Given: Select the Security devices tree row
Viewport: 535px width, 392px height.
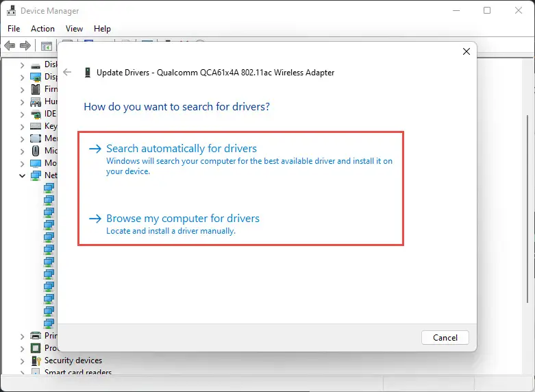Looking at the screenshot, I should coord(73,360).
